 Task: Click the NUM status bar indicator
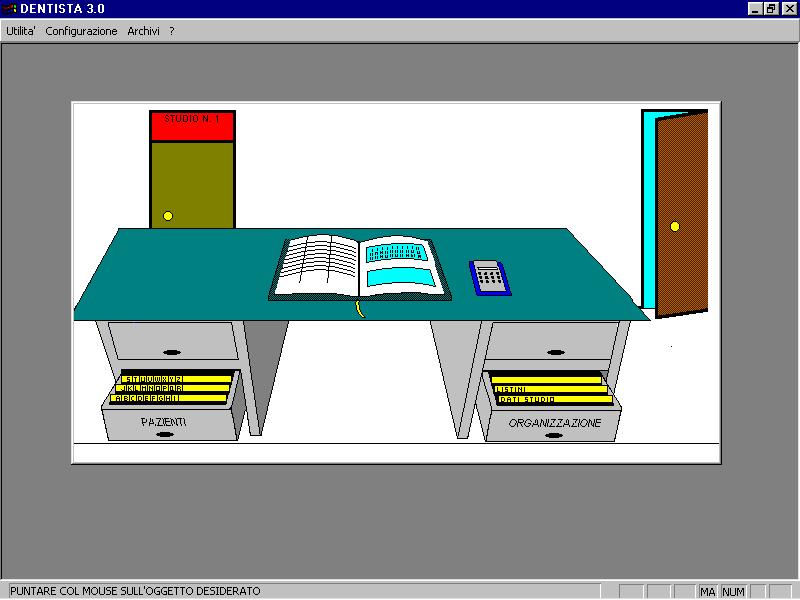pyautogui.click(x=733, y=592)
